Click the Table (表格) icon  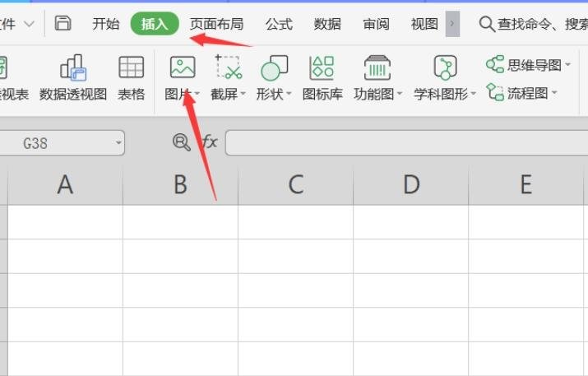(132, 67)
